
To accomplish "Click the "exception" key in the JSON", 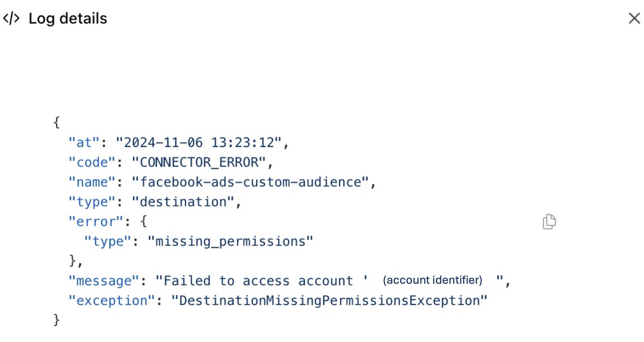I will (x=112, y=301).
